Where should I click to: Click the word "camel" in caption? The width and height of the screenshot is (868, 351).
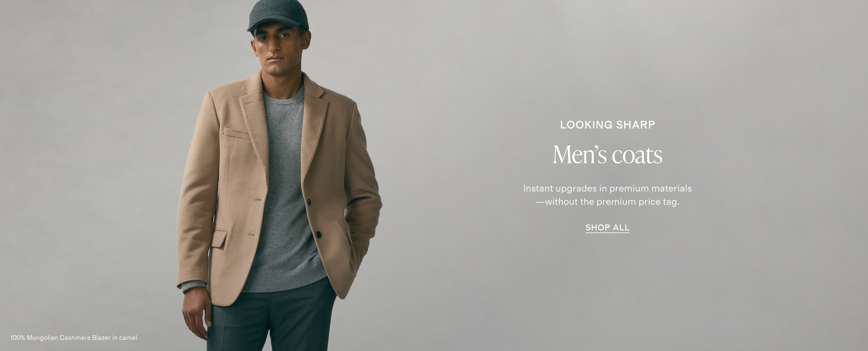pos(128,337)
